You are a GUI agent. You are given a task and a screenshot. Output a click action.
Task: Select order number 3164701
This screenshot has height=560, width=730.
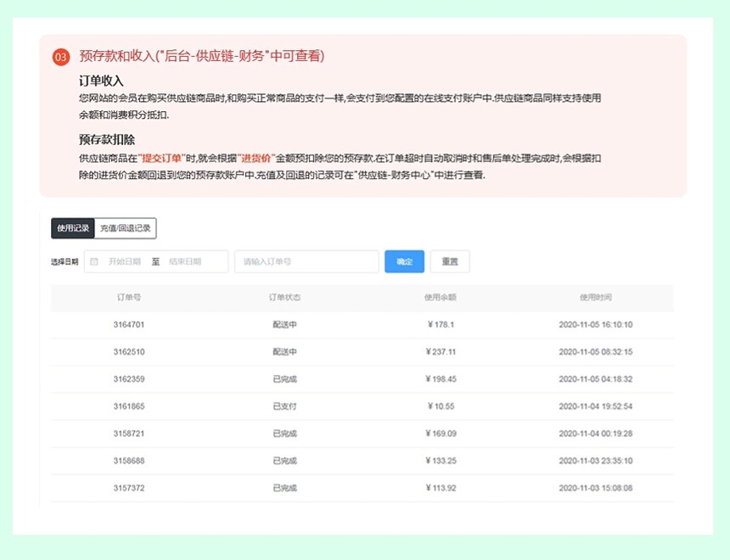pos(129,324)
